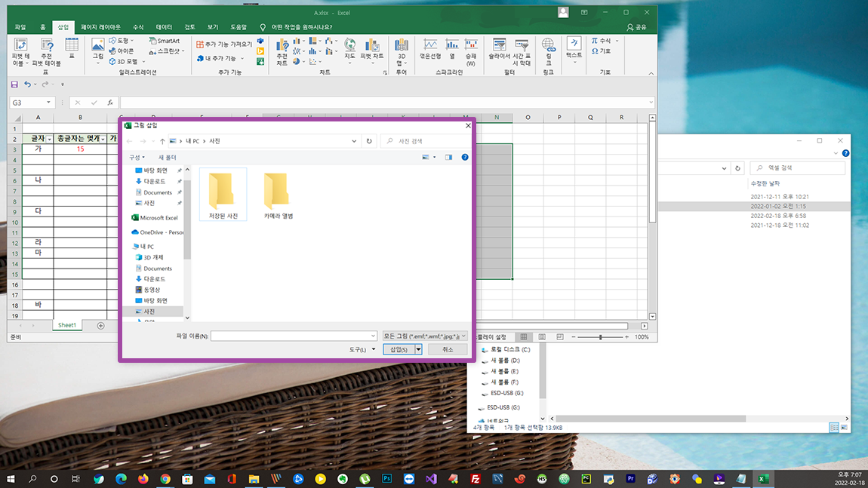Select cell B3 containing 15

tap(80, 149)
